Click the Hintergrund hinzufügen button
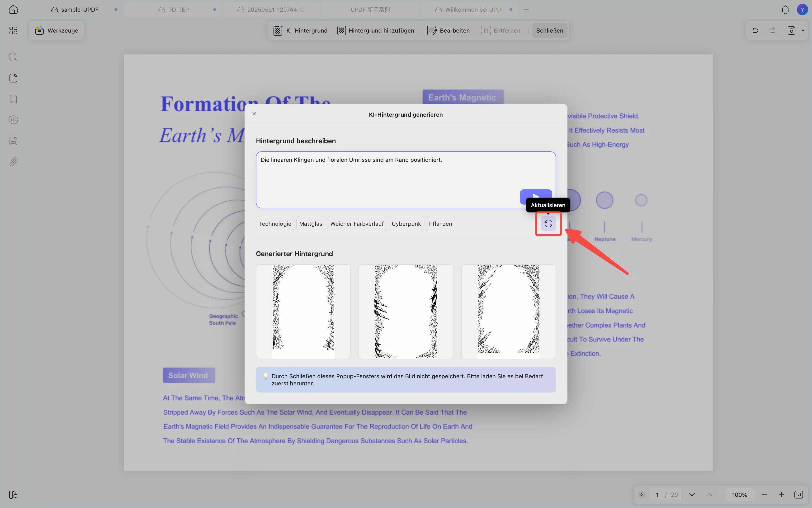 [x=376, y=31]
